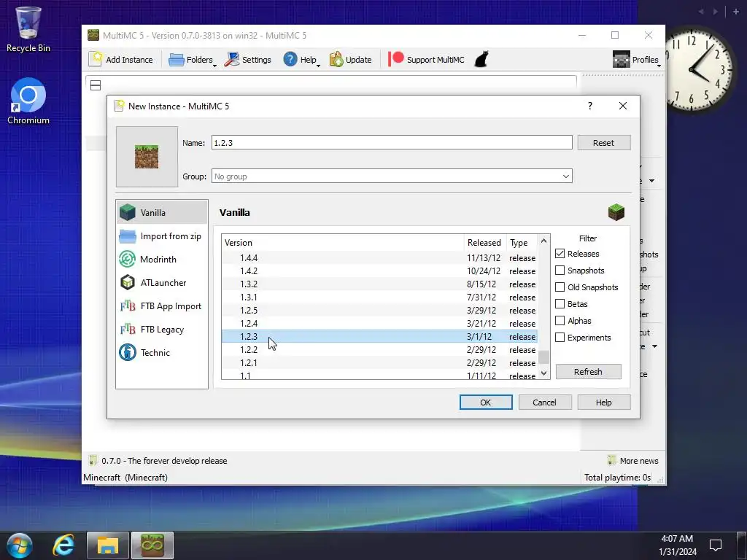Viewport: 747px width, 560px height.
Task: Select the Modrinth source
Action: (x=162, y=260)
